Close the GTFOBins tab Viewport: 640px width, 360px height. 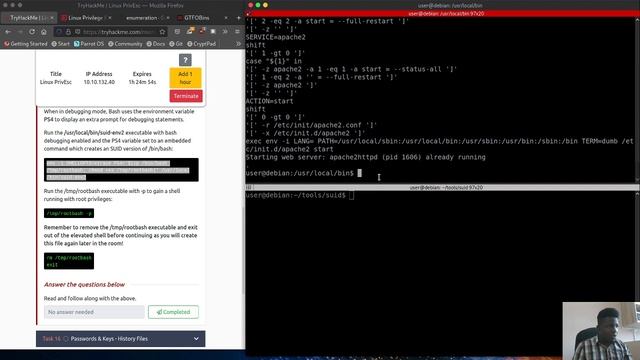point(226,18)
